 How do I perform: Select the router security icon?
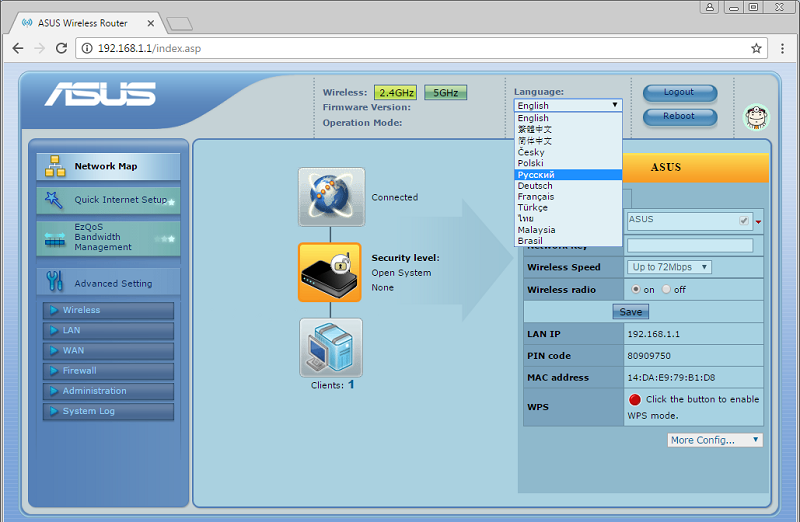pyautogui.click(x=330, y=272)
